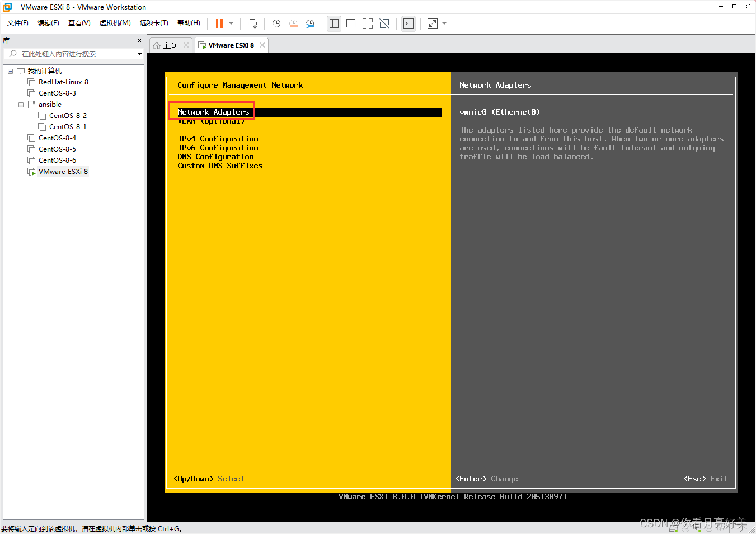Click the ESXi 8.0.0 build version text
This screenshot has height=534, width=756.
click(x=453, y=497)
